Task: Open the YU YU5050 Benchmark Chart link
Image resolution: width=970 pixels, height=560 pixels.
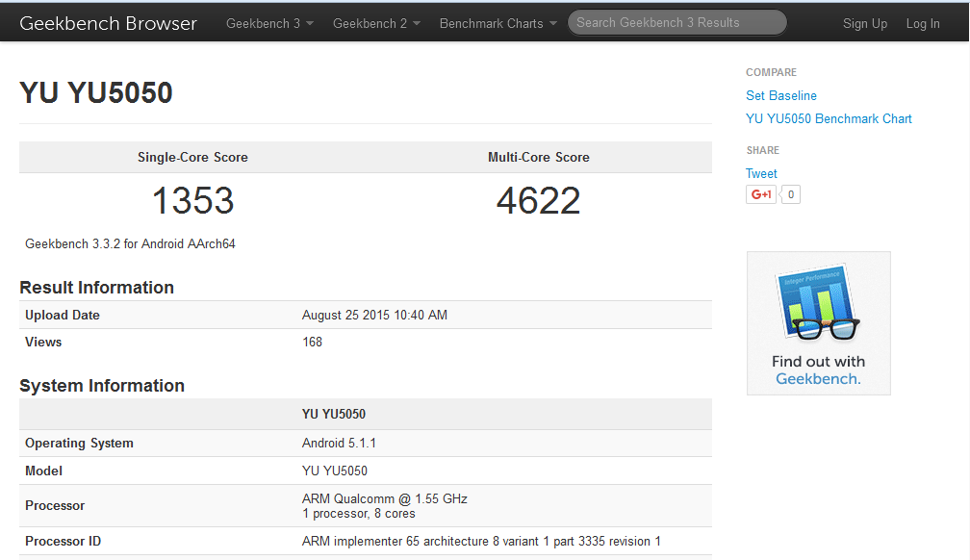Action: coord(829,118)
